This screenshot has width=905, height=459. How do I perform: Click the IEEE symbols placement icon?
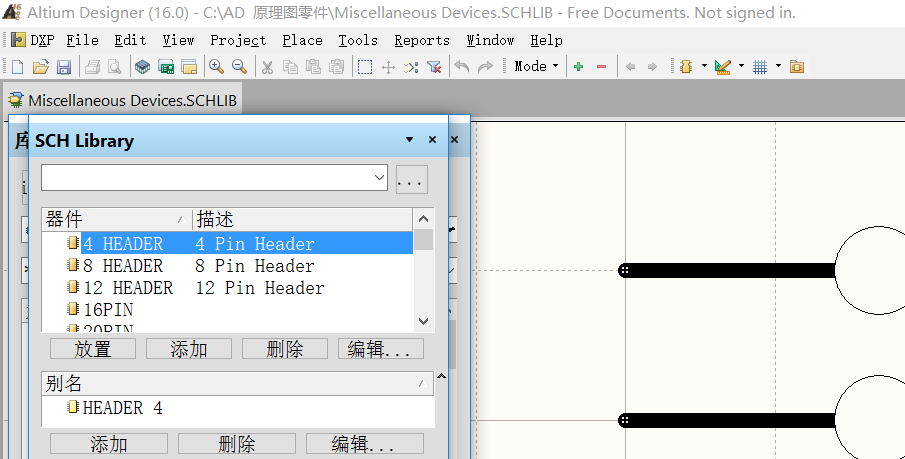coord(686,67)
